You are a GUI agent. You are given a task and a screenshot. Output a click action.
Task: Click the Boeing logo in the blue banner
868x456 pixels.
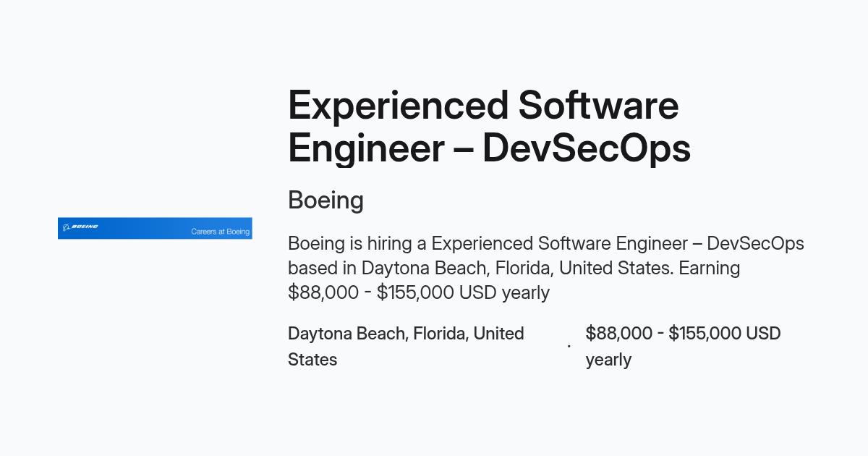tap(80, 227)
